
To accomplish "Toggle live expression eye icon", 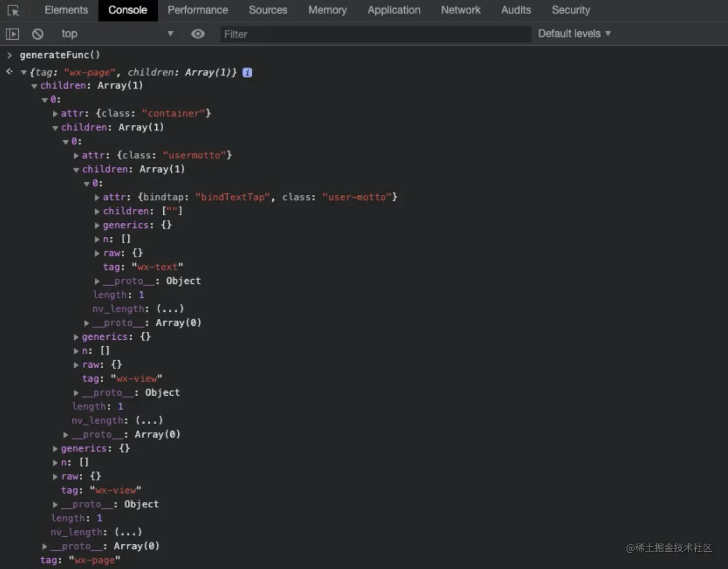I will tap(198, 34).
